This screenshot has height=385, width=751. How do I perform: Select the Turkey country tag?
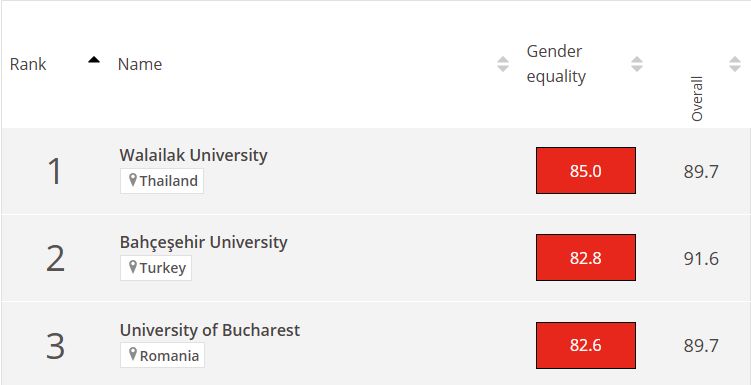click(156, 268)
